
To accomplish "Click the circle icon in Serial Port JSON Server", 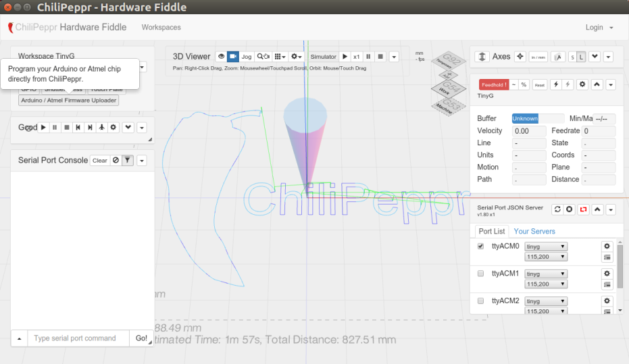I will click(570, 209).
